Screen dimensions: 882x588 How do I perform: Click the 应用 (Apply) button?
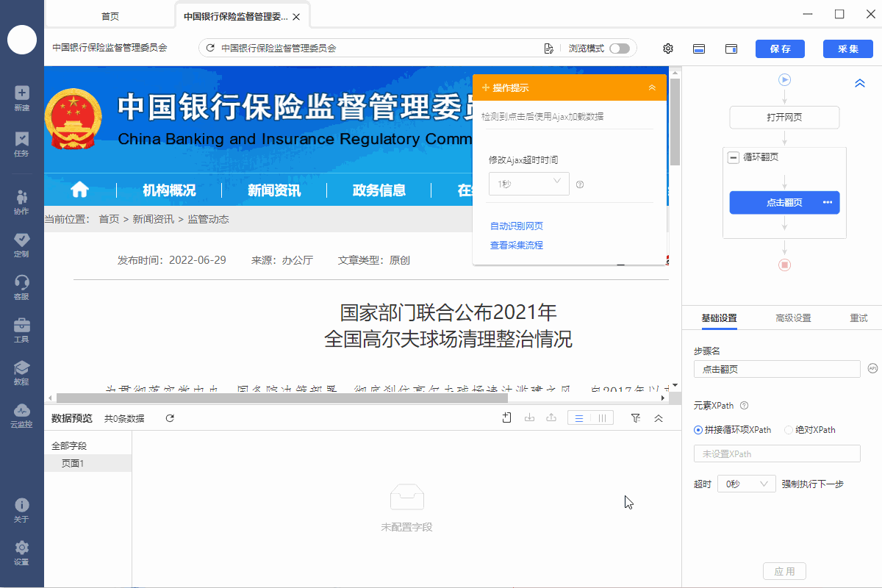point(785,571)
